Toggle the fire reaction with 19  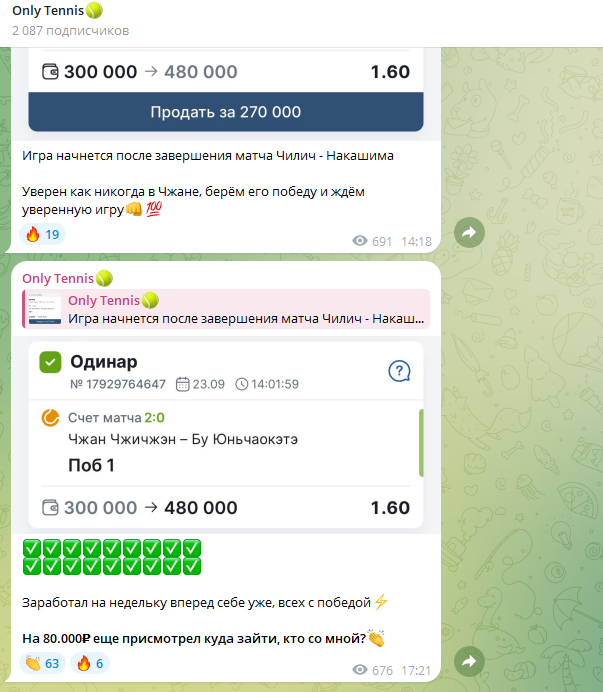pos(42,234)
